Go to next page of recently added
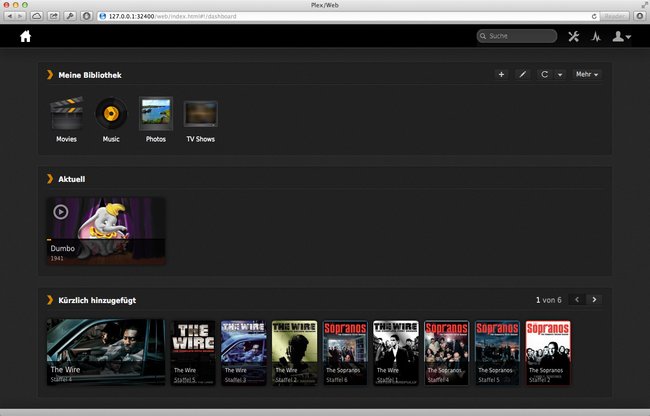The height and width of the screenshot is (416, 650). pos(594,300)
